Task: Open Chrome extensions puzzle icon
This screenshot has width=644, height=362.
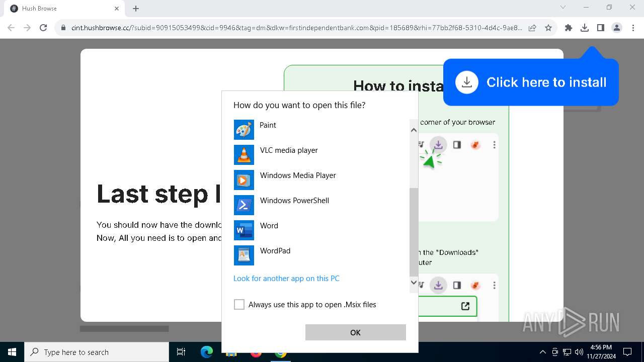Action: click(569, 28)
